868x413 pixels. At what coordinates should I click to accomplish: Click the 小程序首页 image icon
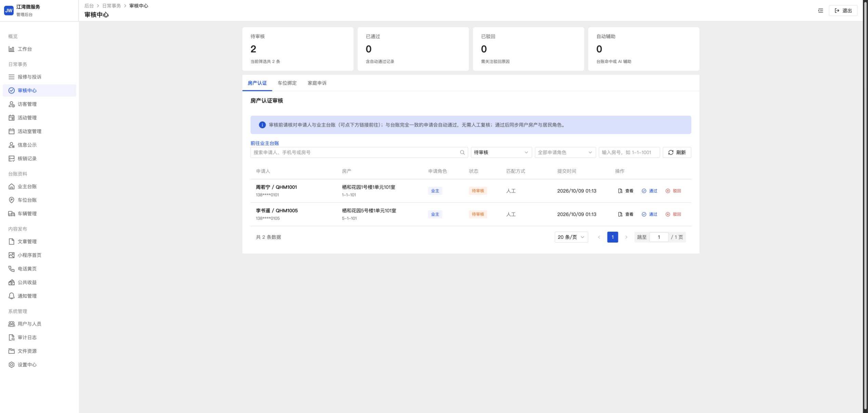tap(11, 255)
